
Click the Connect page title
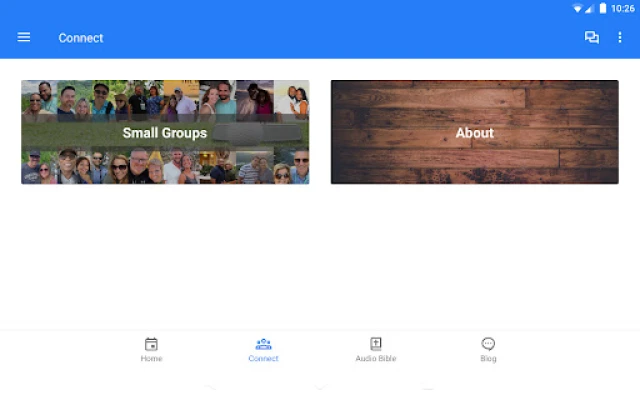(81, 38)
